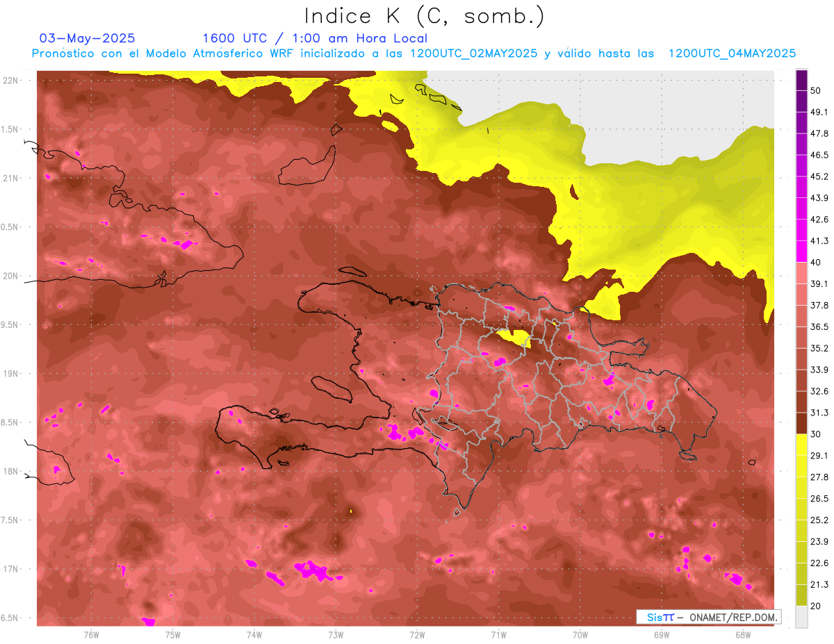Click the '50' value on color scale

(816, 90)
